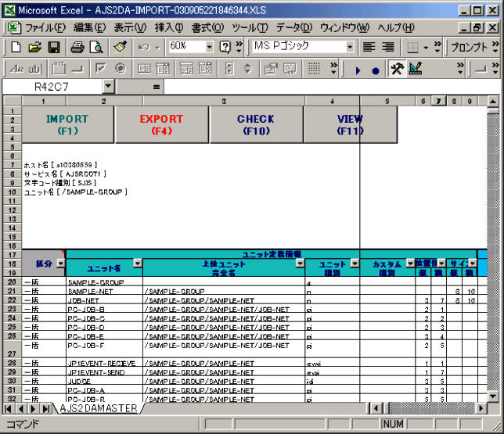Toggle the align left formatting button

pos(369,48)
